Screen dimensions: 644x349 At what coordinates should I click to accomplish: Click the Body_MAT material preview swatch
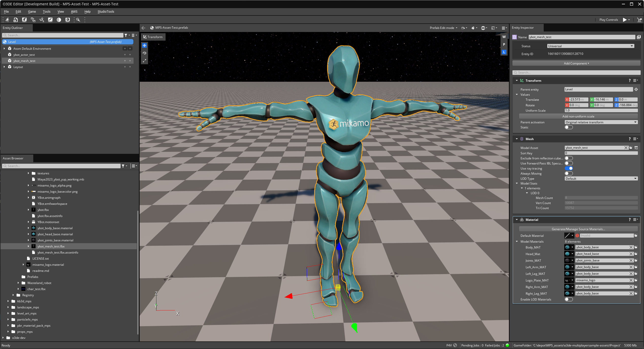tap(567, 247)
